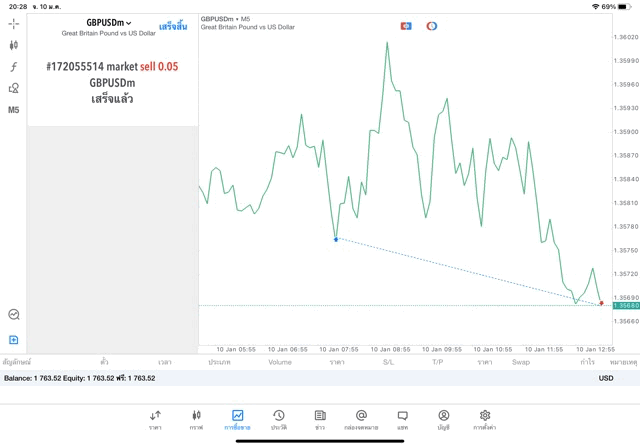Open the ประวัติ history tab
The width and height of the screenshot is (640, 447).
(279, 420)
